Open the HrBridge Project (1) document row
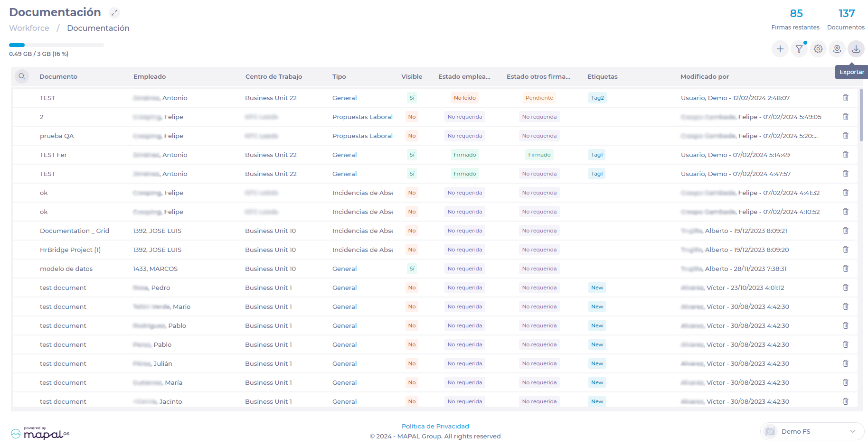 tap(70, 250)
